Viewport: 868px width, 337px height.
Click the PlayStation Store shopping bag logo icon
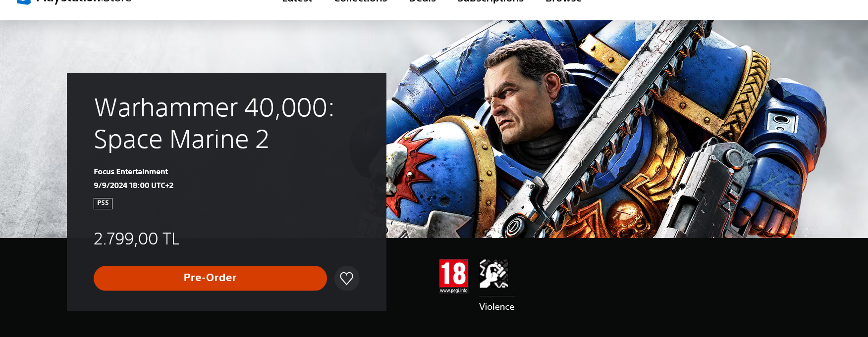pyautogui.click(x=24, y=1)
